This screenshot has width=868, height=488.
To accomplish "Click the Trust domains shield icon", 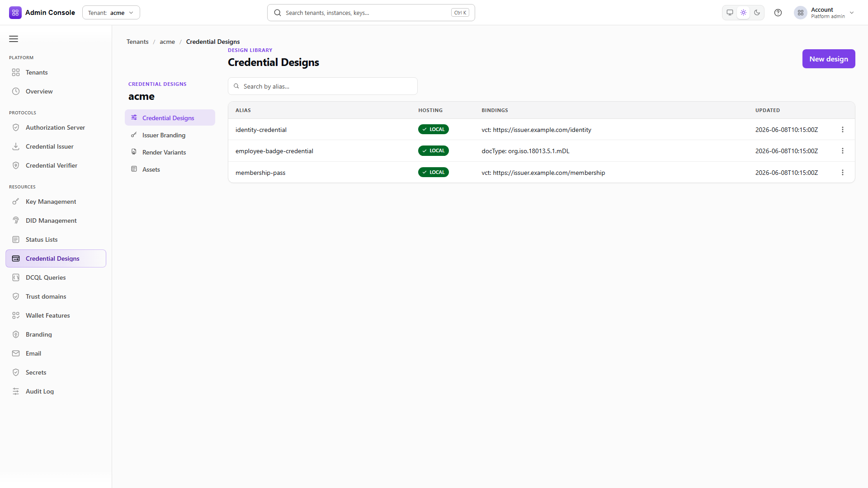I will click(x=16, y=296).
